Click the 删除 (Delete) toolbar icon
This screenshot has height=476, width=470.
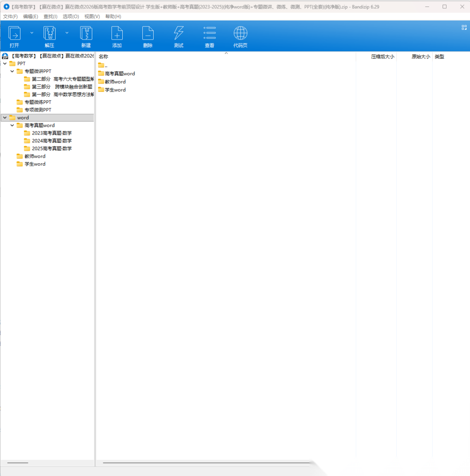[x=148, y=34]
